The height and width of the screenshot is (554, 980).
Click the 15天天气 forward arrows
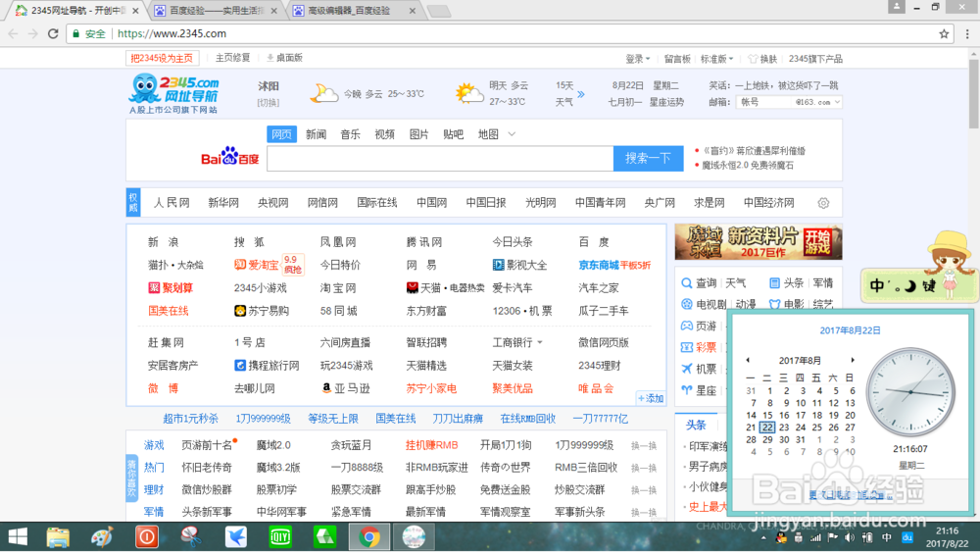580,94
